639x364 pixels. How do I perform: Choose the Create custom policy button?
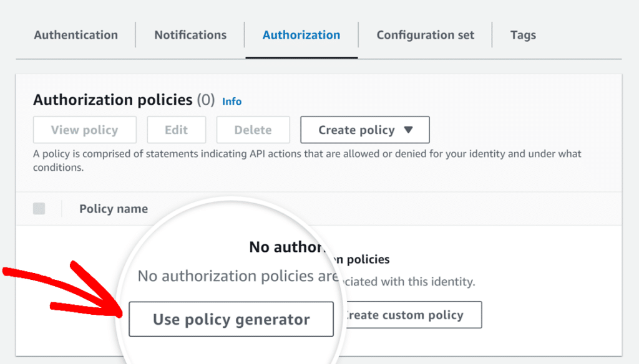[412, 315]
